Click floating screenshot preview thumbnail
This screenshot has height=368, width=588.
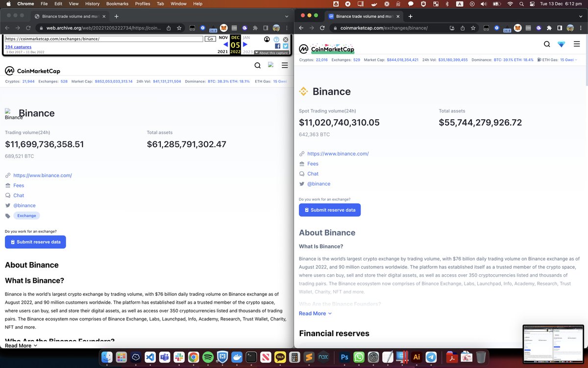pyautogui.click(x=554, y=344)
